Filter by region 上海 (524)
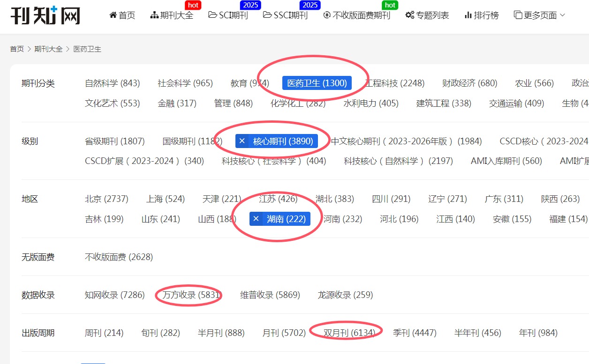589x364 pixels. (x=166, y=199)
